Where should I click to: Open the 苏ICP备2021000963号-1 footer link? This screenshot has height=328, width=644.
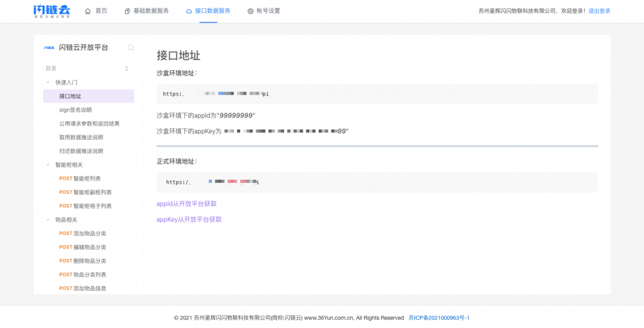point(439,318)
